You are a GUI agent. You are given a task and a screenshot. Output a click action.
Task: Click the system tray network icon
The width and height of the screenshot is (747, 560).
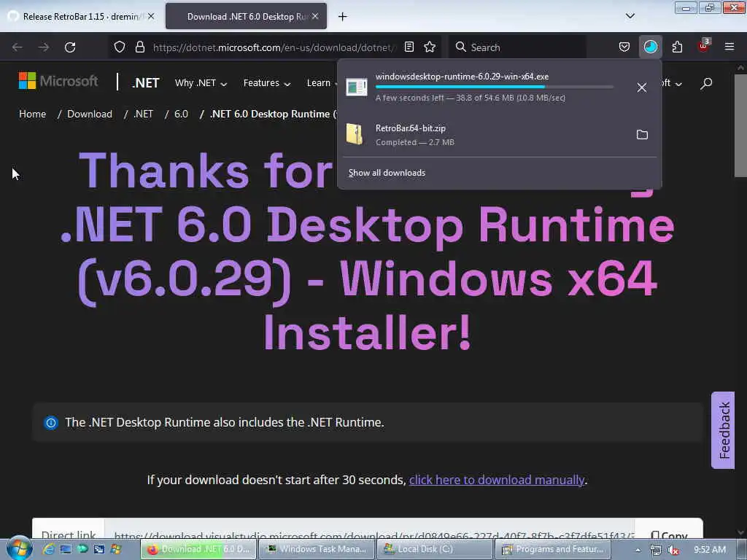(656, 550)
